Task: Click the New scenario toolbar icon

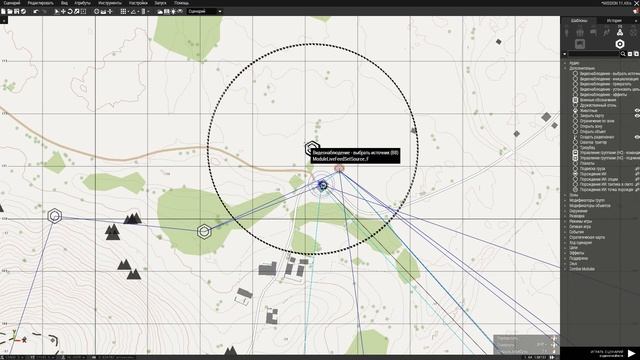Action: click(3, 11)
